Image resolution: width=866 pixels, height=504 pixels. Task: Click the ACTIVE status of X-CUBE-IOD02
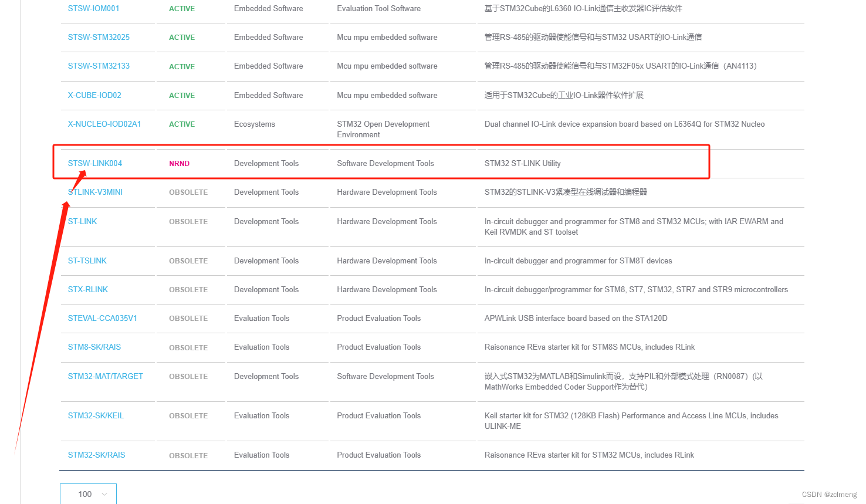point(181,95)
